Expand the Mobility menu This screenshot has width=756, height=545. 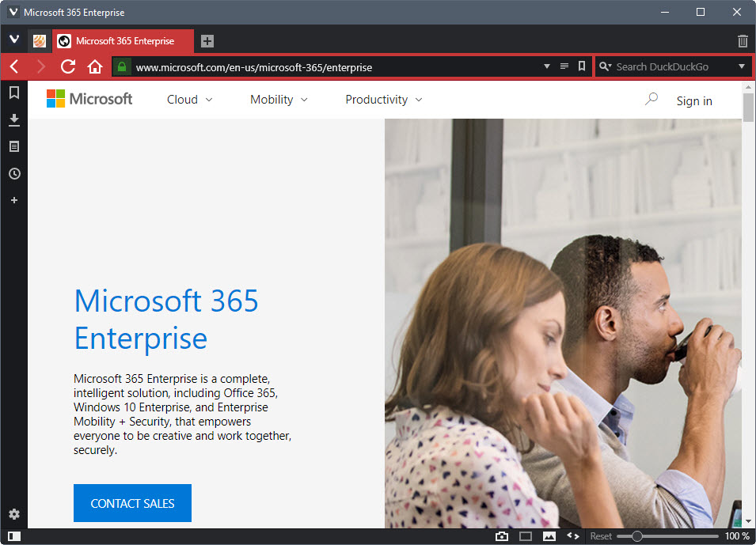coord(279,99)
